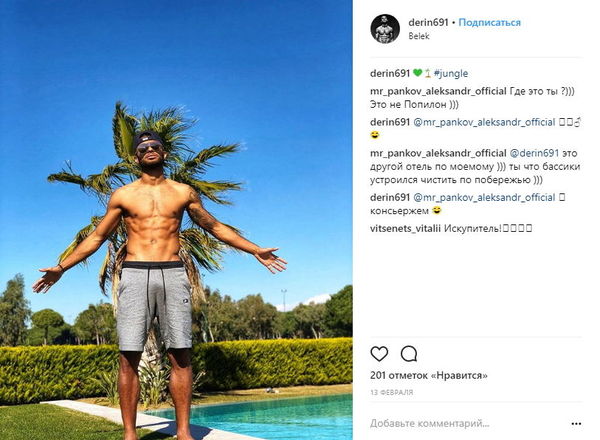The height and width of the screenshot is (440, 600).
Task: Click the @mr_pankov_aleksandr_official mention before консьержем
Action: (484, 197)
